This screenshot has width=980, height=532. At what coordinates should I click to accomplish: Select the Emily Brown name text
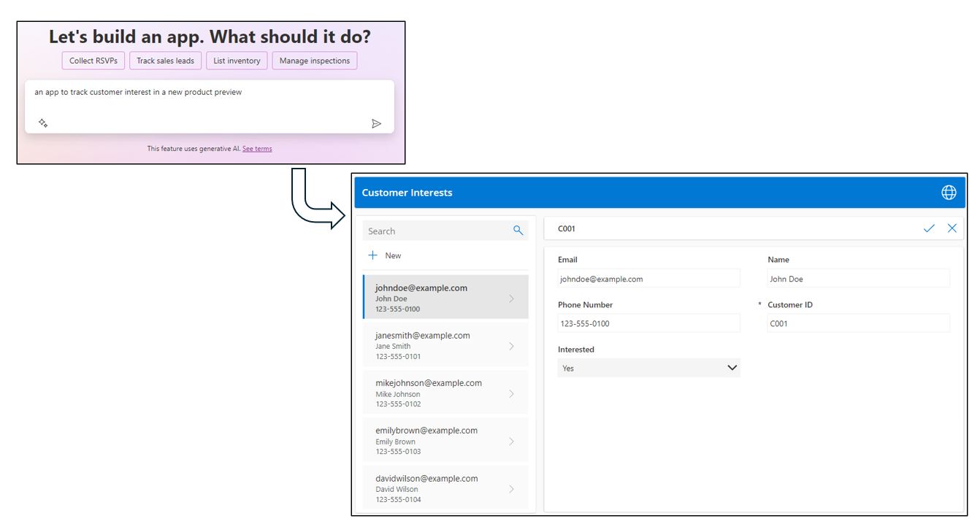pos(395,442)
